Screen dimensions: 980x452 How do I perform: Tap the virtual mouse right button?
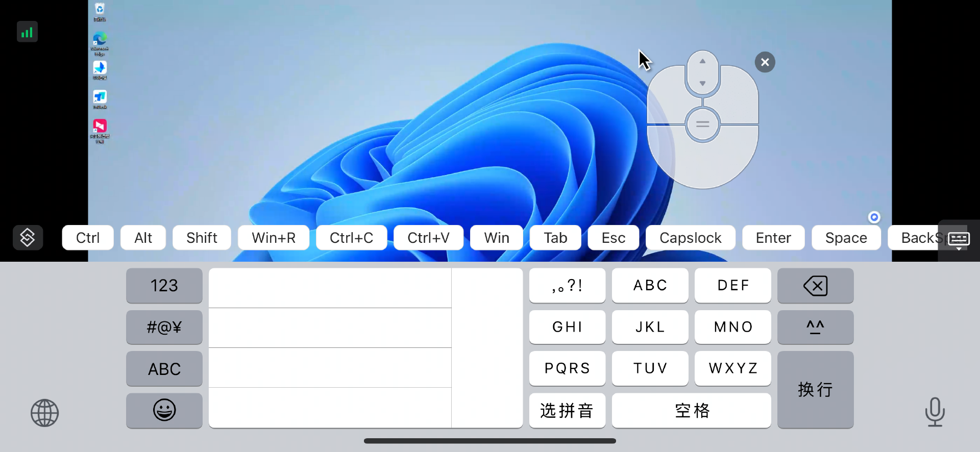point(739,95)
